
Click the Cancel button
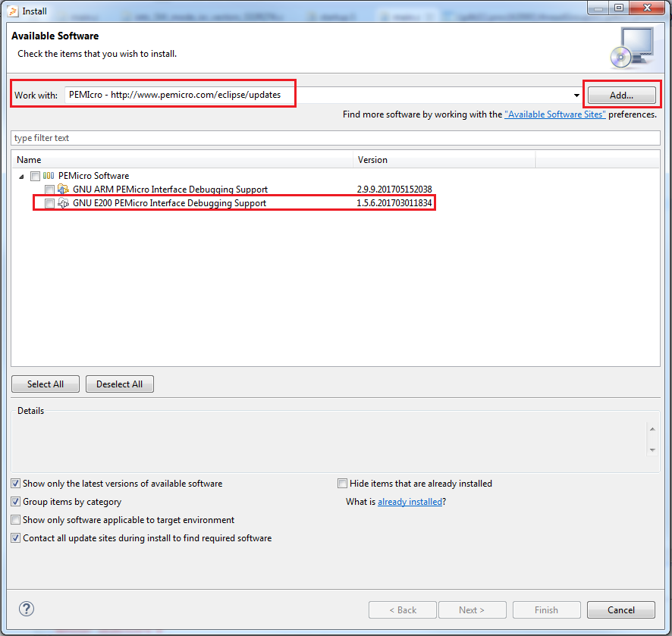pos(621,610)
